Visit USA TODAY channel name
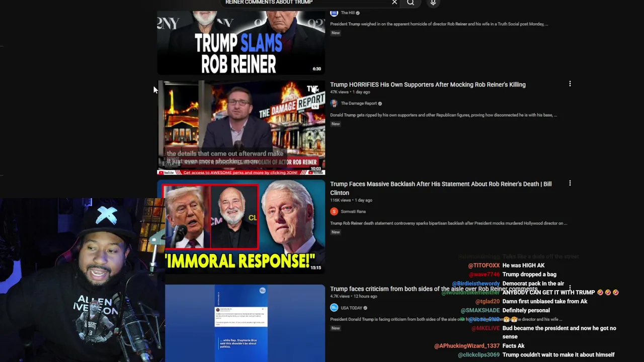The height and width of the screenshot is (362, 644). coord(351,308)
